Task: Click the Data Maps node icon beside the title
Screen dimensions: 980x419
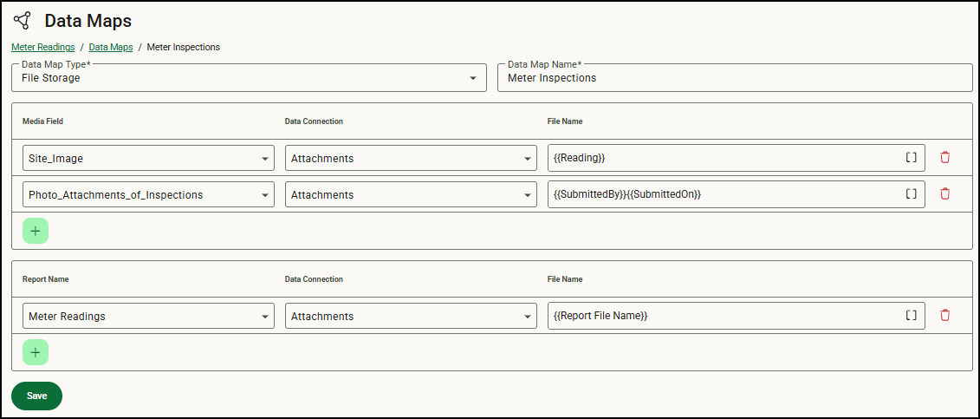Action: [x=22, y=21]
